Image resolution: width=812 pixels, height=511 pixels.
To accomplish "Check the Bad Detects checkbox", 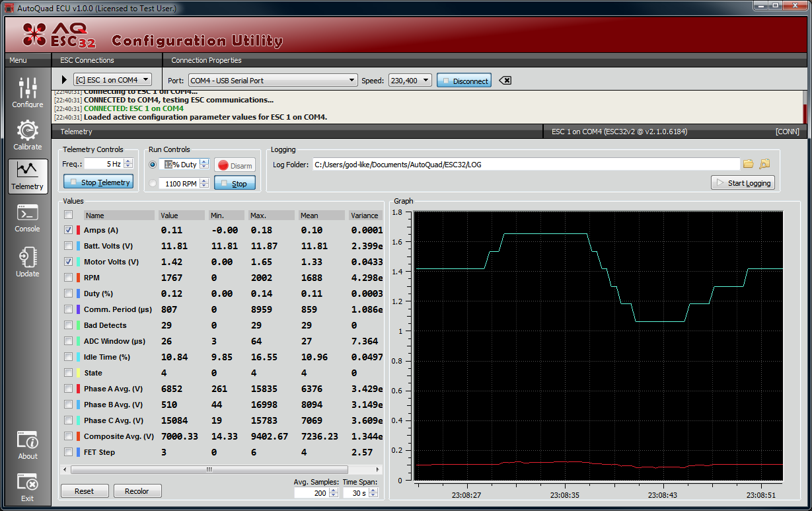I will [x=69, y=325].
